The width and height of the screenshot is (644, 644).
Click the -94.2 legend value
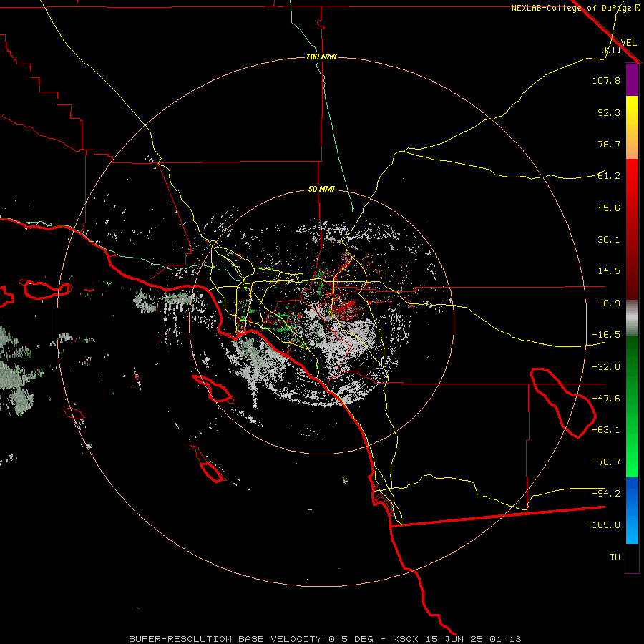606,494
